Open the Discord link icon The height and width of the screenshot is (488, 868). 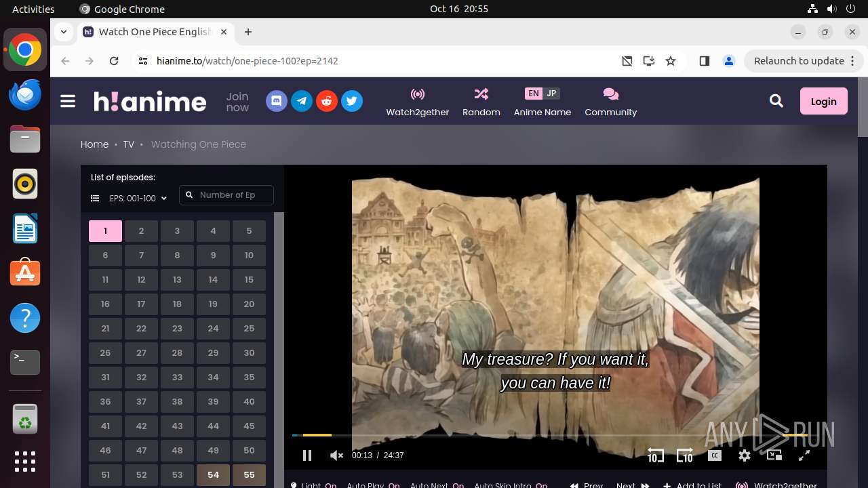point(277,102)
